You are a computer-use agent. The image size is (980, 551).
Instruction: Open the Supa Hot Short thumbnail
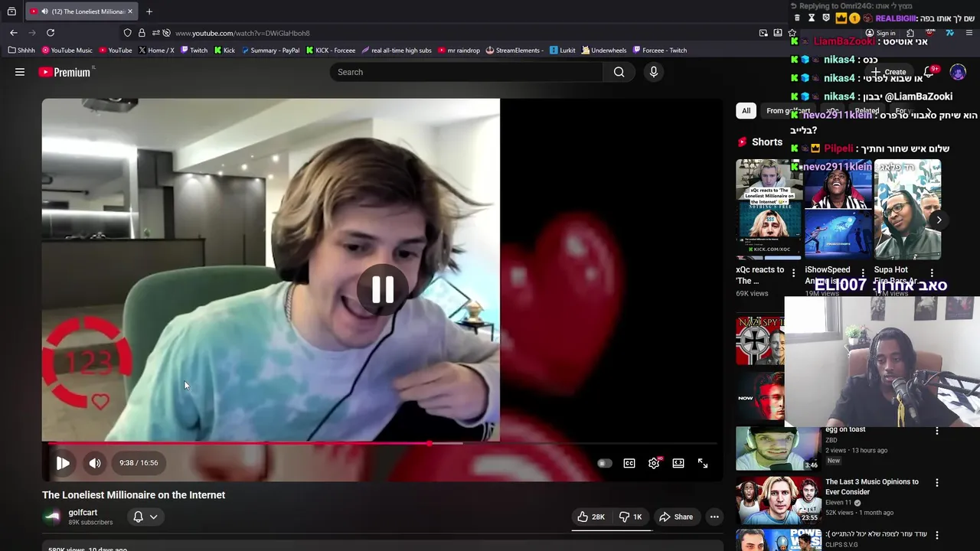pyautogui.click(x=907, y=209)
